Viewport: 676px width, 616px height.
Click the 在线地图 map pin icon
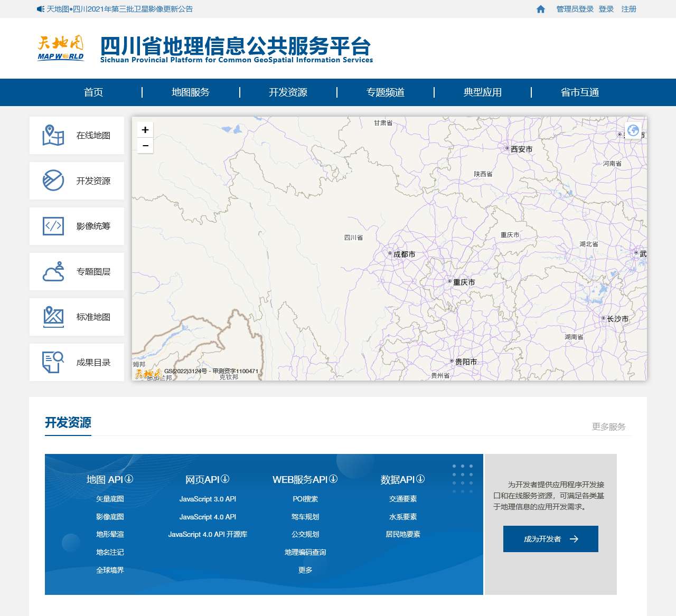[53, 135]
